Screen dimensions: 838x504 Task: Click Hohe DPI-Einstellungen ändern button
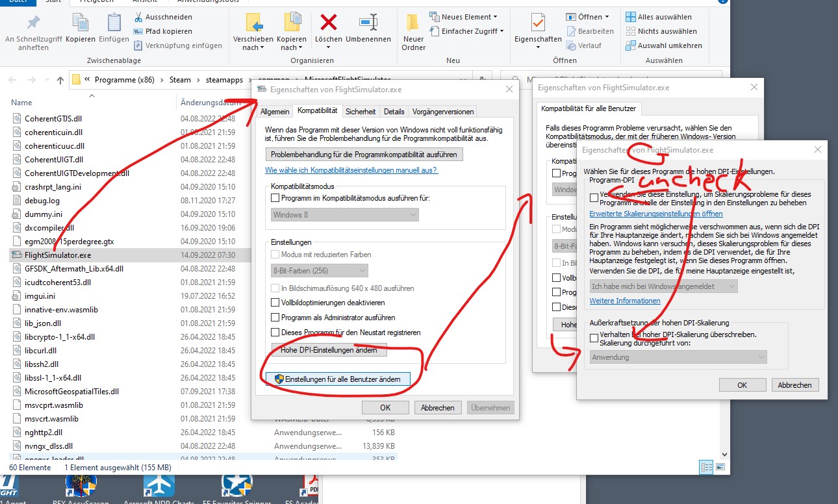click(x=329, y=350)
